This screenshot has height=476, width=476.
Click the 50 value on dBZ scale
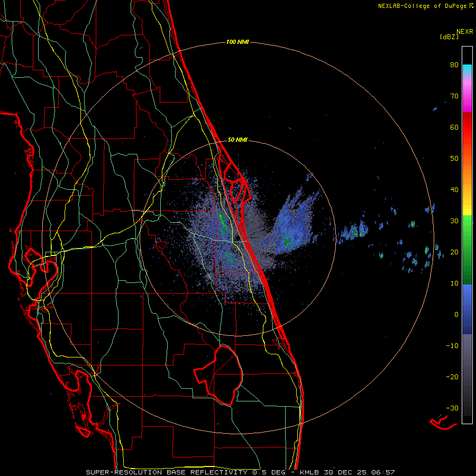click(x=454, y=159)
